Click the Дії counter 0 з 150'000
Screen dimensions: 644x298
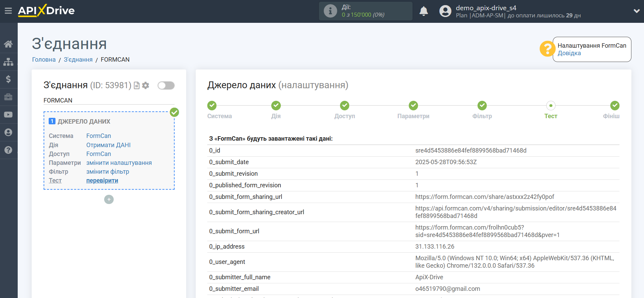(363, 15)
